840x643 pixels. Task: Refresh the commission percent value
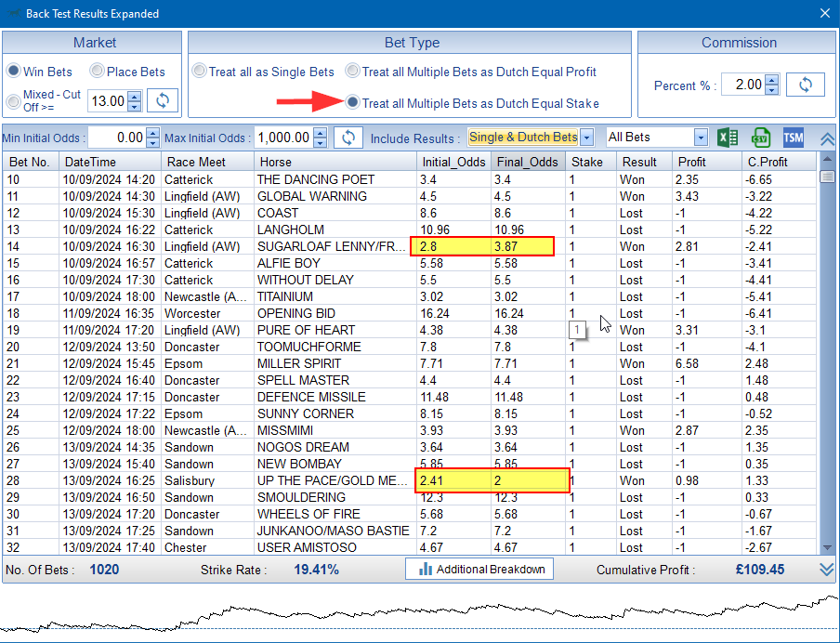805,85
